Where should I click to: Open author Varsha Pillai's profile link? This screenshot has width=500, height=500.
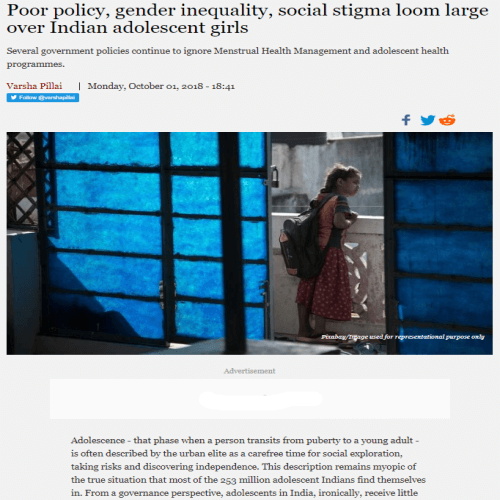34,86
